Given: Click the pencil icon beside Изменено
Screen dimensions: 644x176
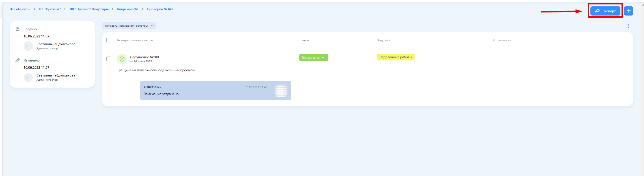Looking at the screenshot, I should click(17, 60).
